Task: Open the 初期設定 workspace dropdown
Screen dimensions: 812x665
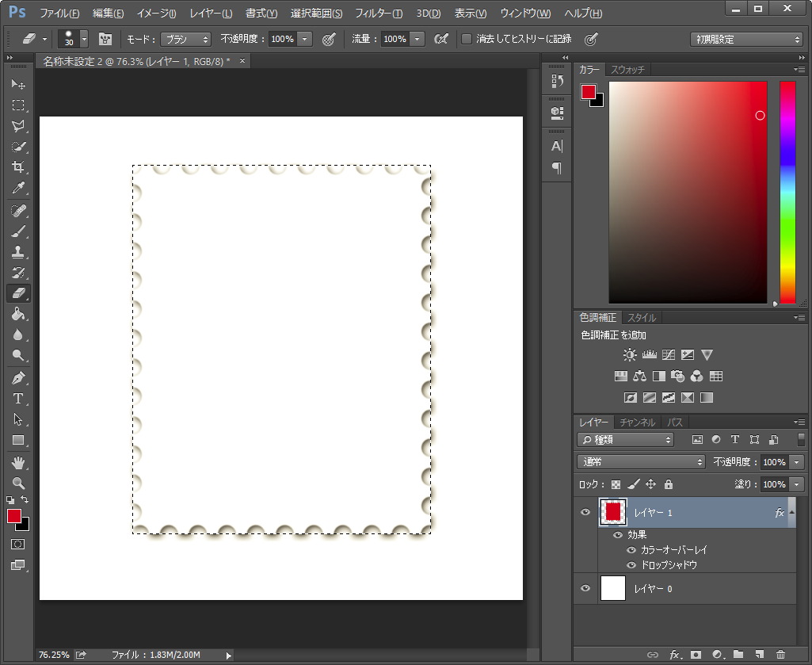Action: pos(746,39)
